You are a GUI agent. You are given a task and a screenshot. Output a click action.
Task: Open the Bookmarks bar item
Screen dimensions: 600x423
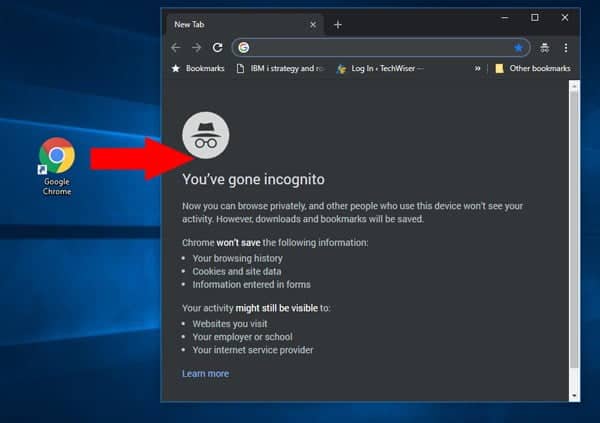198,69
